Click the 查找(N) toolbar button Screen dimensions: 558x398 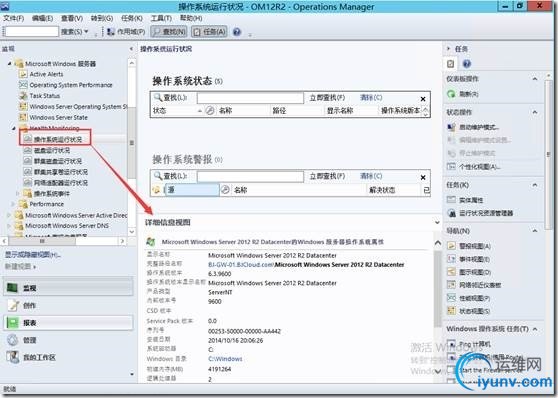click(x=169, y=32)
